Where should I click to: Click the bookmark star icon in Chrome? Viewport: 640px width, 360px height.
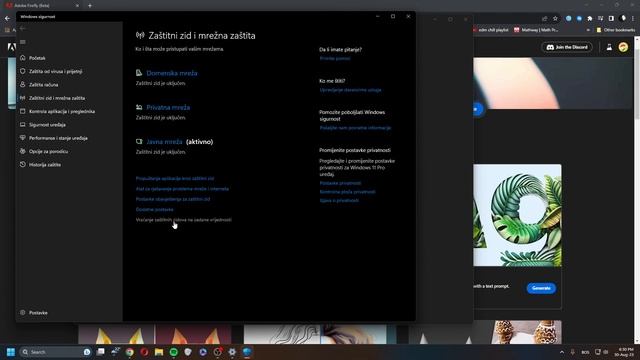pos(555,18)
